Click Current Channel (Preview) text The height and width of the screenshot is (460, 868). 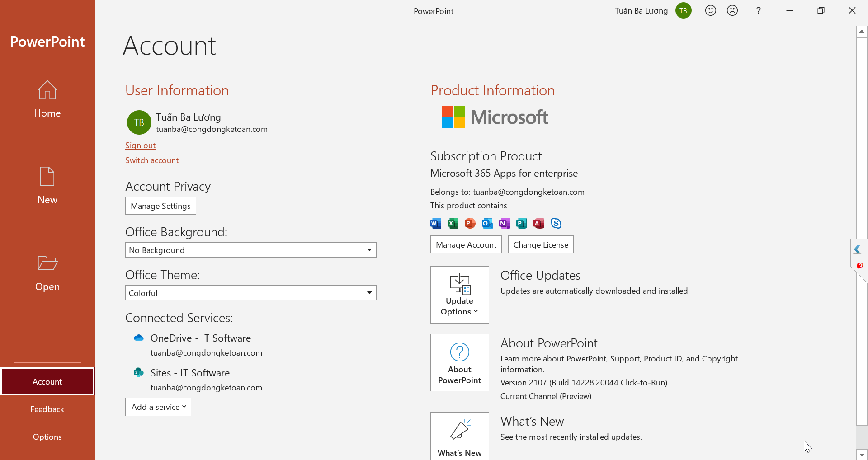pyautogui.click(x=546, y=396)
